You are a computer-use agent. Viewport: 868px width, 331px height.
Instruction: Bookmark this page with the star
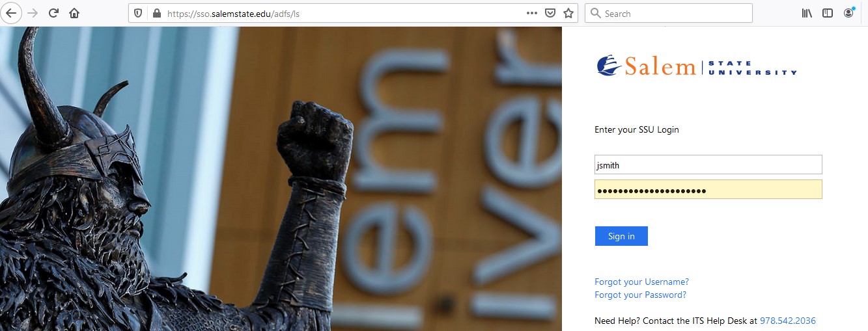tap(568, 13)
